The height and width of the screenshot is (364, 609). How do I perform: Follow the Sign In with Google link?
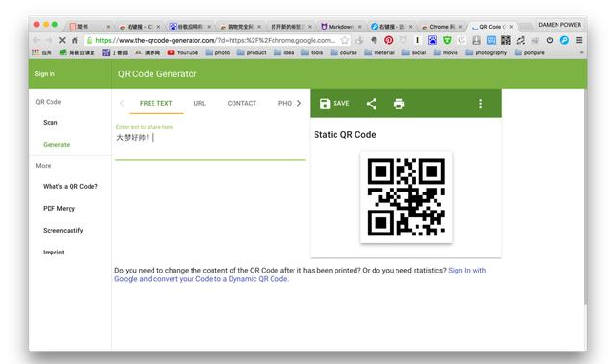300,274
